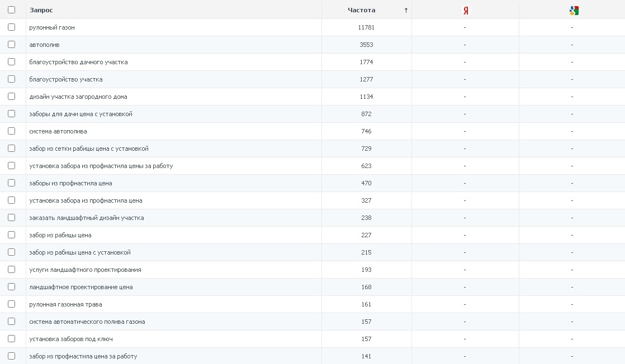Click the query дизайн участка загородного дома
This screenshot has width=625, height=364.
(78, 97)
